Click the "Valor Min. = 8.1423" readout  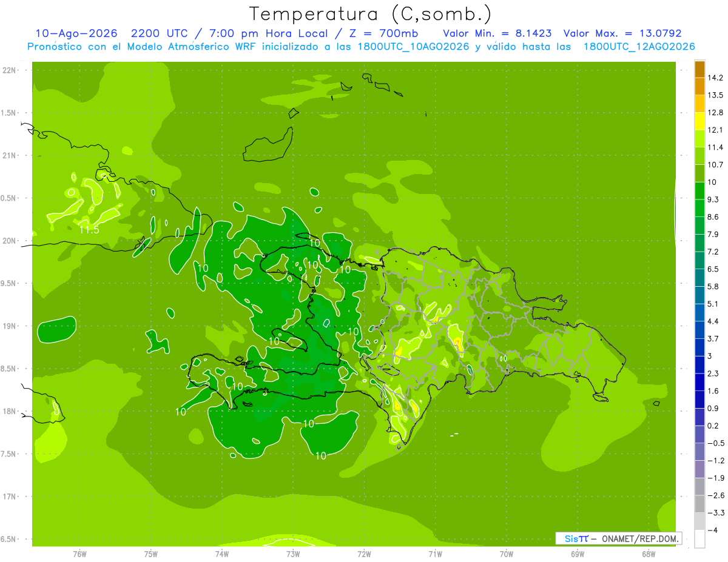pyautogui.click(x=497, y=33)
